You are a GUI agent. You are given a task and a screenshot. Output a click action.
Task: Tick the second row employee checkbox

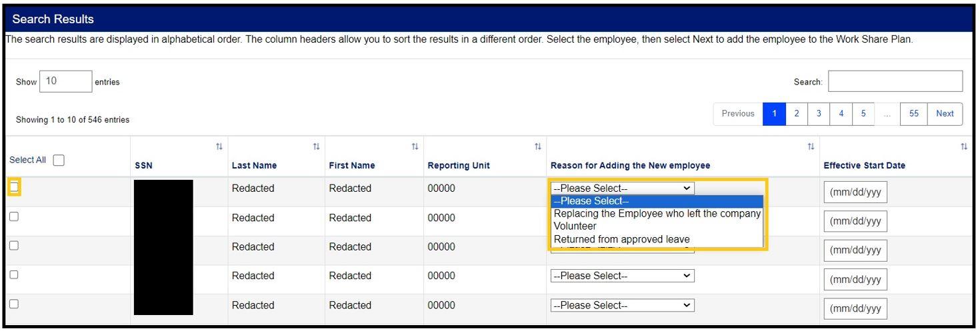[14, 216]
